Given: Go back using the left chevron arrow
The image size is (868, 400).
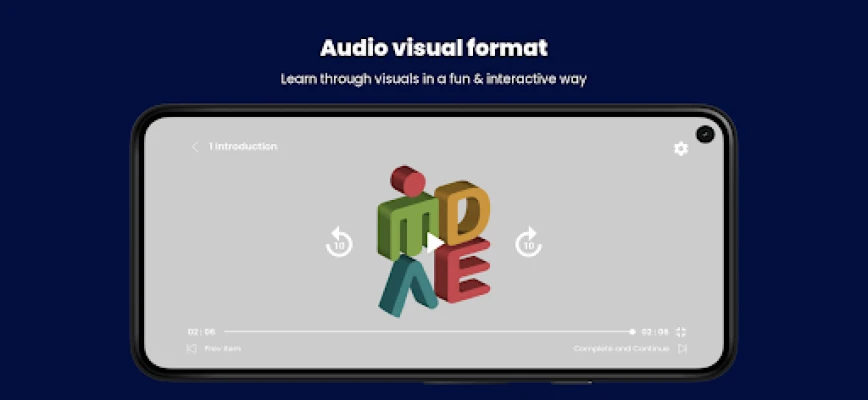Looking at the screenshot, I should pos(195,147).
